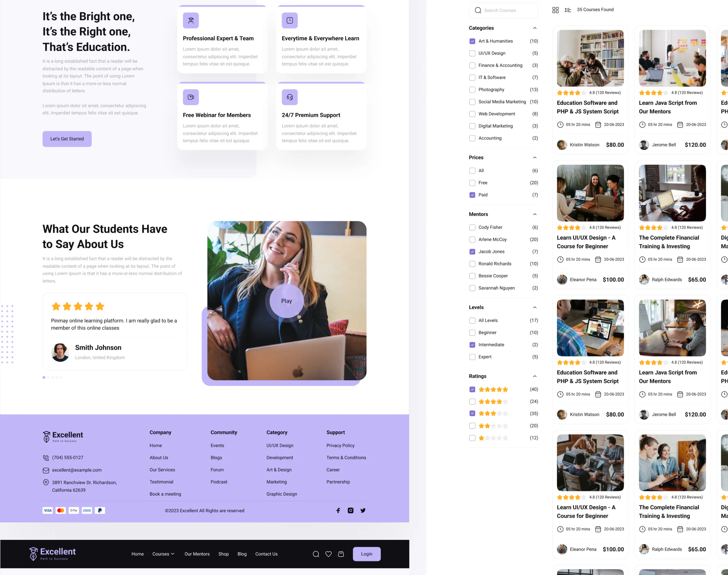Open the shopping bag icon

coord(341,554)
